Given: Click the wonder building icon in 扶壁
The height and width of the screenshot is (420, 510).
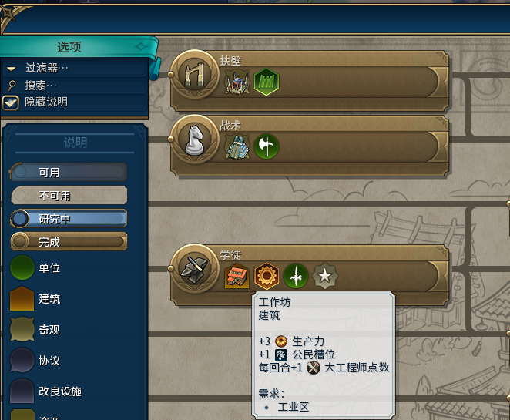Looking at the screenshot, I should tap(237, 82).
